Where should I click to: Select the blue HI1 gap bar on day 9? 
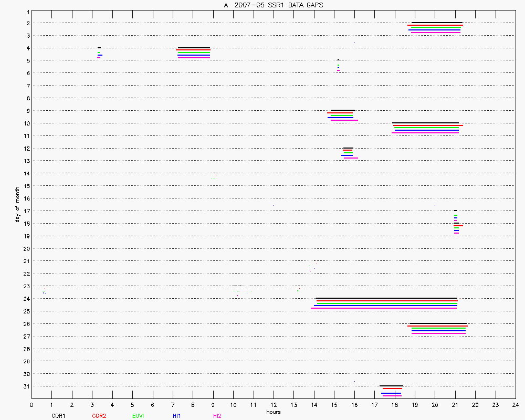pos(340,118)
